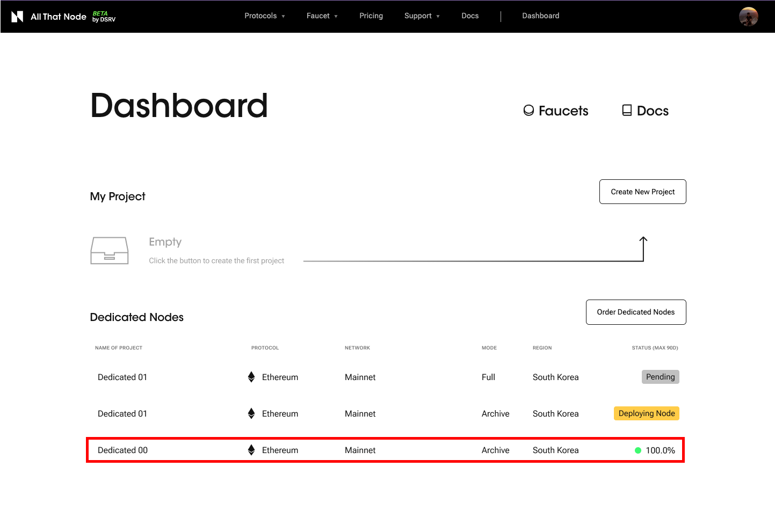Click the MODE column header
Image resolution: width=775 pixels, height=532 pixels.
tap(489, 348)
